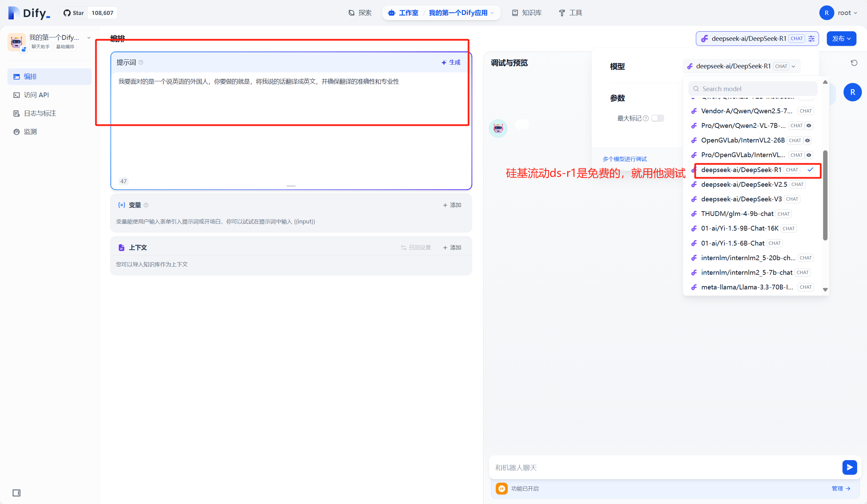This screenshot has height=504, width=867.
Task: Click the 提示词 help question icon
Action: tap(141, 62)
